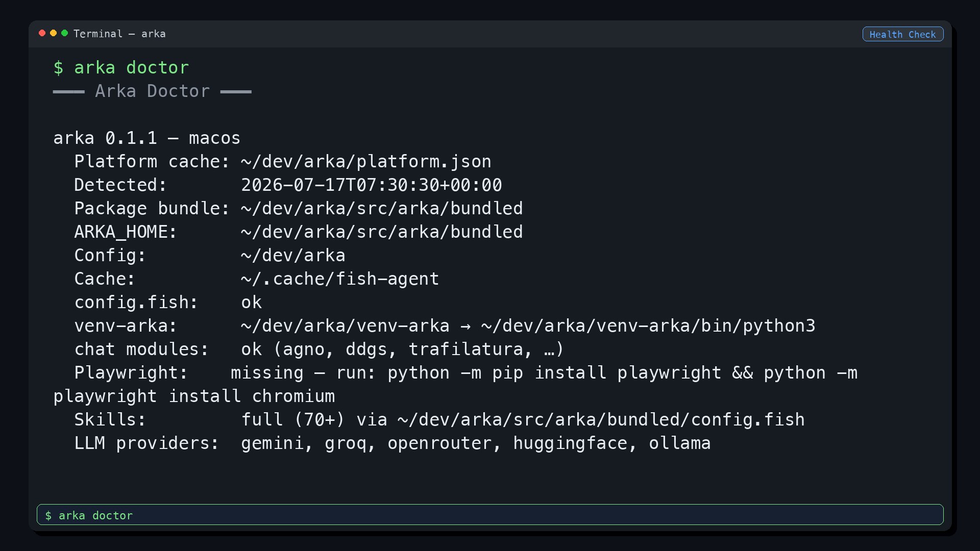
Task: Click the red close window dot
Action: [x=42, y=33]
